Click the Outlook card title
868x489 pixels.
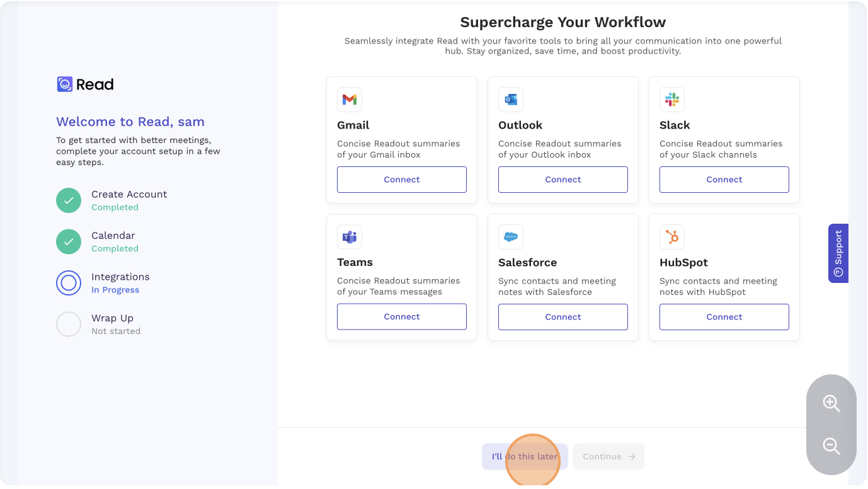click(520, 125)
